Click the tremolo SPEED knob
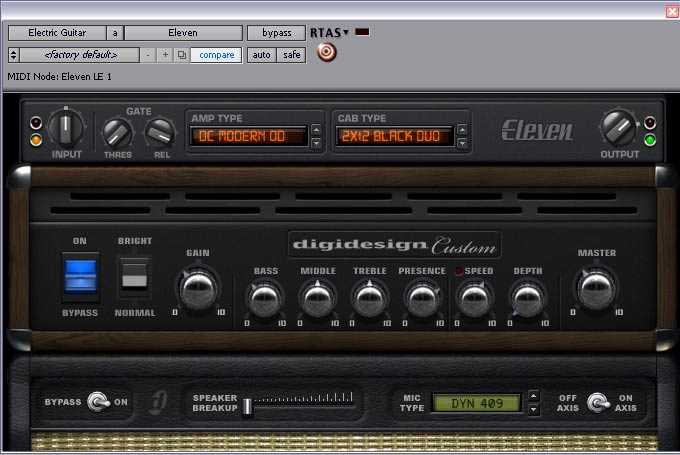Screen dimensions: 680x455 click(x=474, y=300)
